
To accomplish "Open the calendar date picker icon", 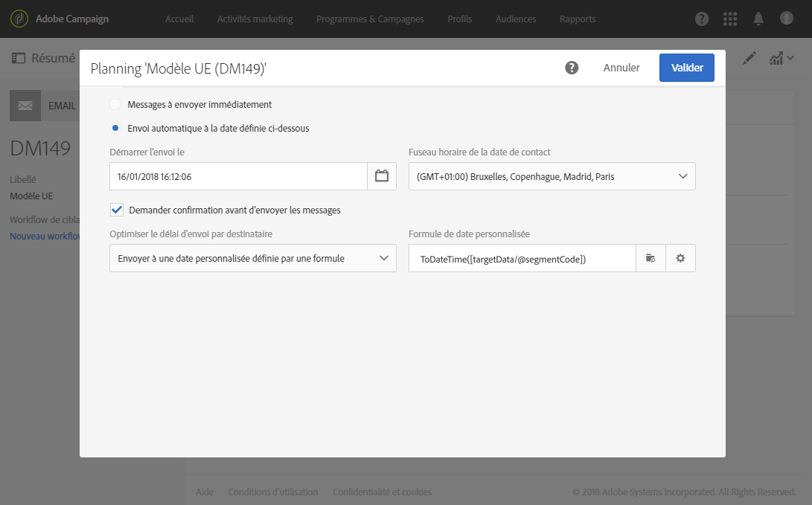I will 382,176.
